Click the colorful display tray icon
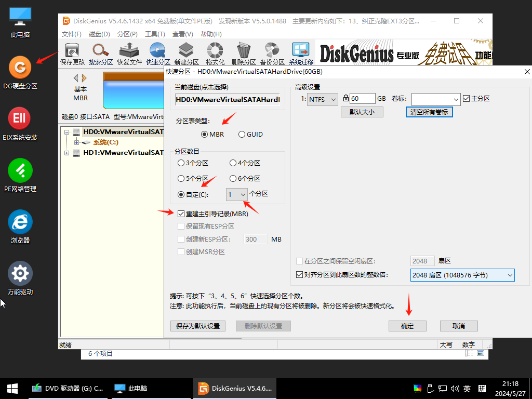Screen dimensions: 532x399 (418, 389)
